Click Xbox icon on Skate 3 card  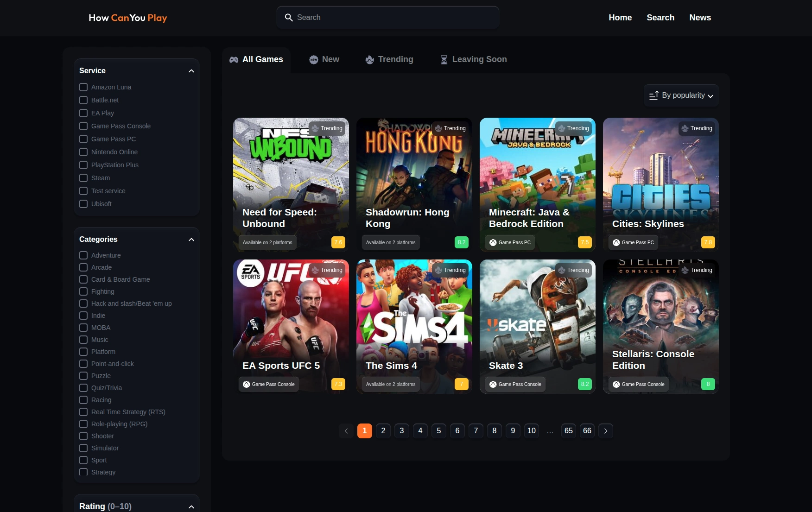(493, 384)
